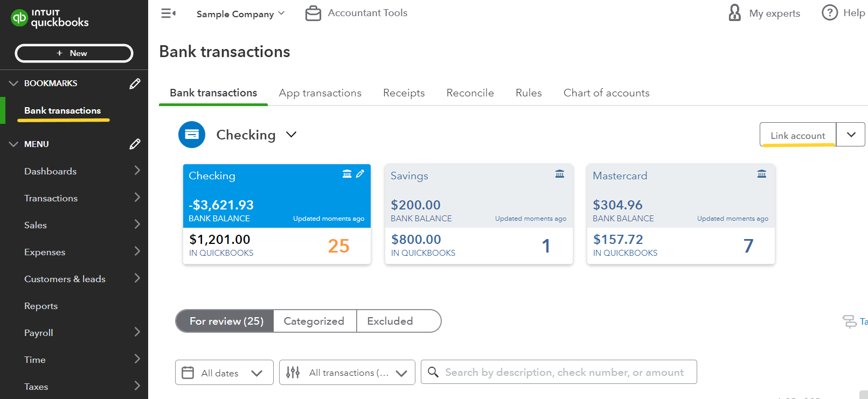The image size is (868, 399).
Task: Open the All dates filter dropdown
Action: pyautogui.click(x=224, y=373)
